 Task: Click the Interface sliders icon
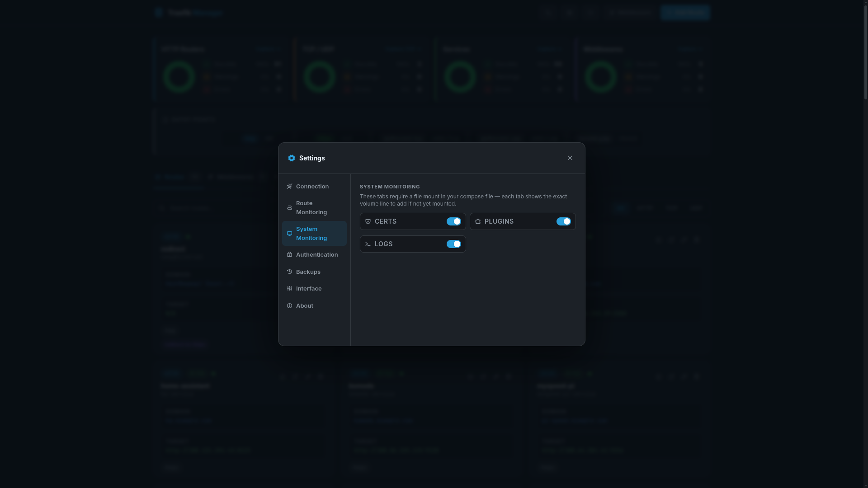pyautogui.click(x=289, y=288)
